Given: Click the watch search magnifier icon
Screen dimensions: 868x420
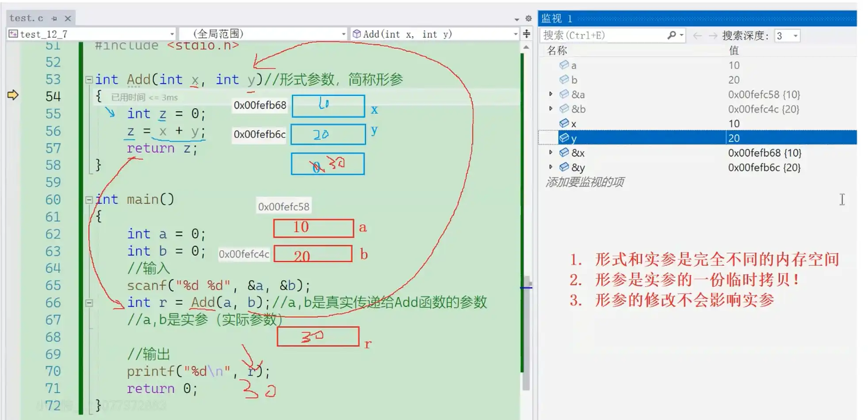Looking at the screenshot, I should click(x=672, y=35).
